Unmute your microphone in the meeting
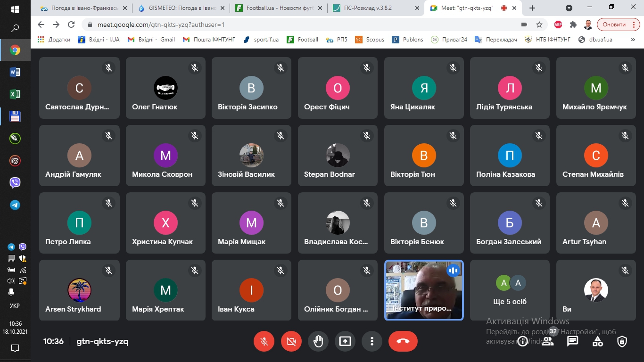 (264, 341)
